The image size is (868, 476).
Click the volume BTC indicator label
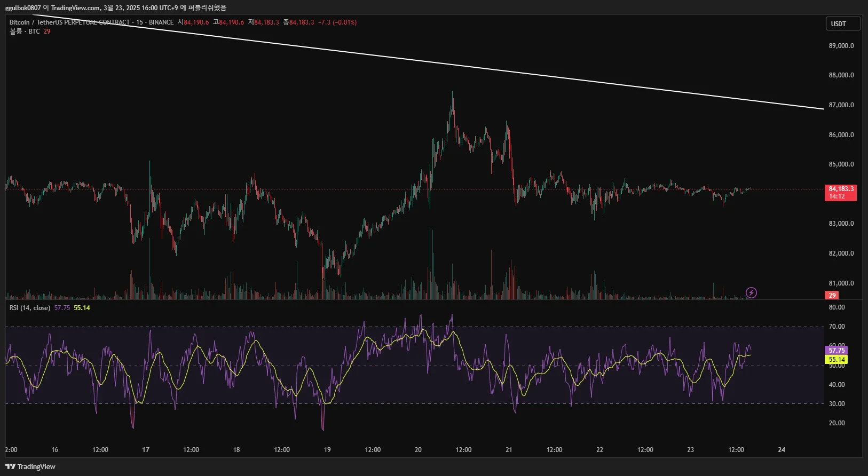click(x=25, y=31)
